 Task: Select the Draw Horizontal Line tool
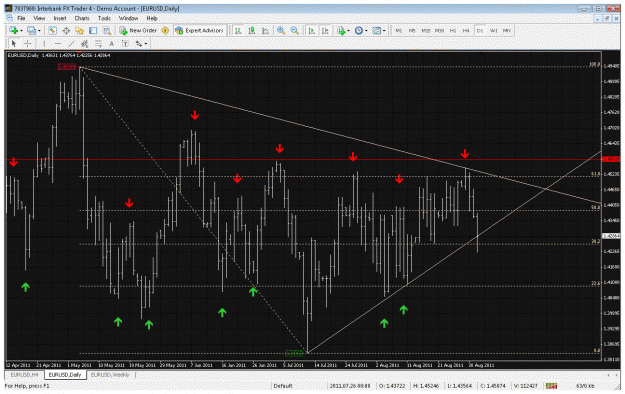pyautogui.click(x=57, y=43)
